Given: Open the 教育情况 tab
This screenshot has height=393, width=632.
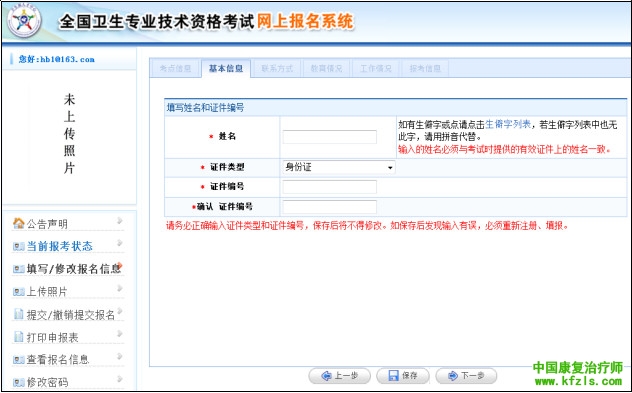Looking at the screenshot, I should (326, 69).
